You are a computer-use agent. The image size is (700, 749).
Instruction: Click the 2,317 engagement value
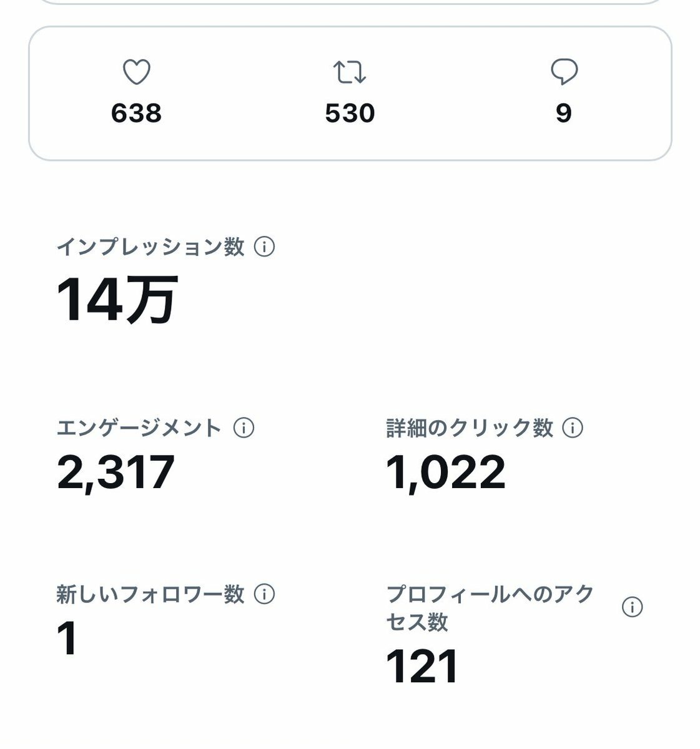(116, 472)
